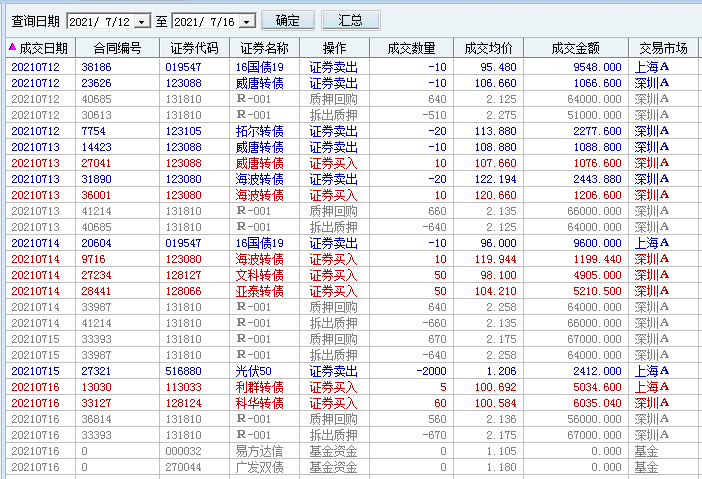Click contract number 28441
This screenshot has width=702, height=479.
point(96,291)
